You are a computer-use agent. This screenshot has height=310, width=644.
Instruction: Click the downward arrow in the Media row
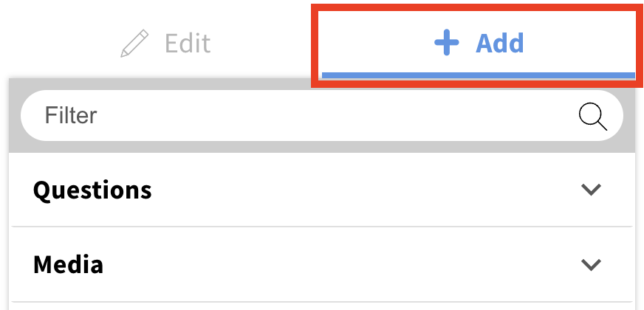coord(592,264)
